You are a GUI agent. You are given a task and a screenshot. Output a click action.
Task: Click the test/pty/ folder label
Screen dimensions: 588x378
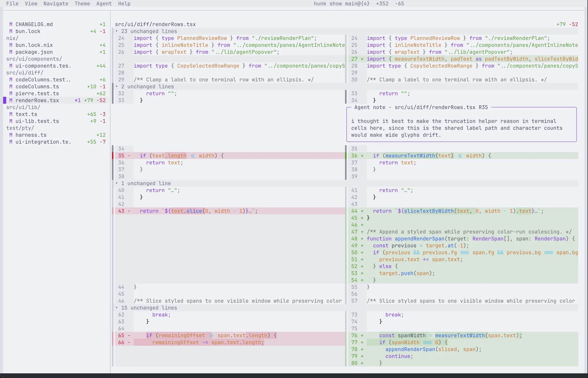coord(20,128)
